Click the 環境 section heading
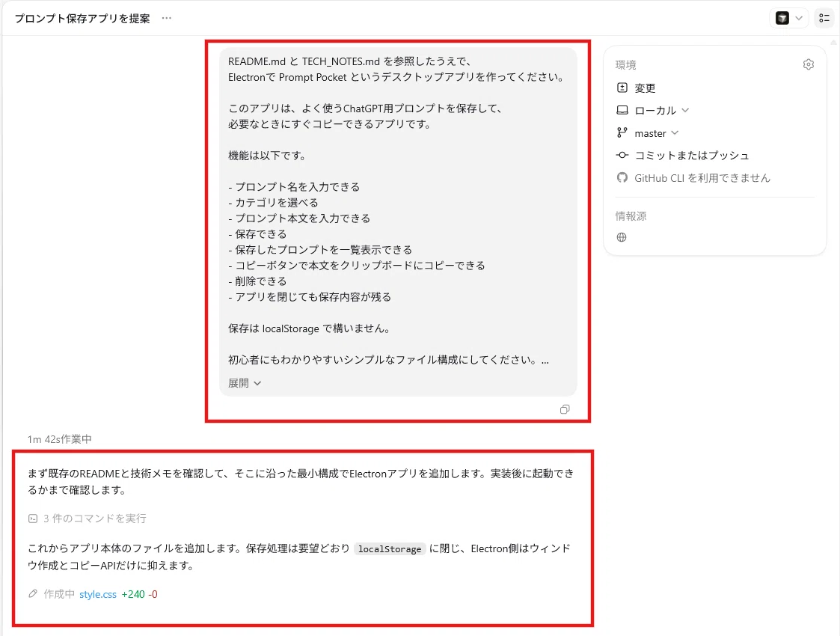 tap(626, 65)
